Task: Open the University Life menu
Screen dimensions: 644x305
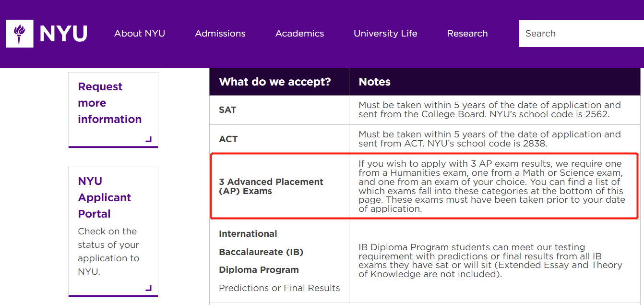Action: (385, 34)
